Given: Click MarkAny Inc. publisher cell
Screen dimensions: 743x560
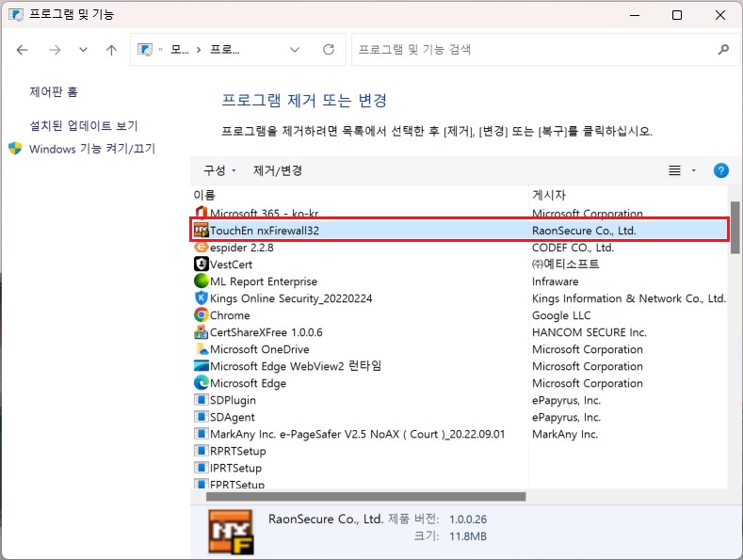Looking at the screenshot, I should (x=565, y=435).
